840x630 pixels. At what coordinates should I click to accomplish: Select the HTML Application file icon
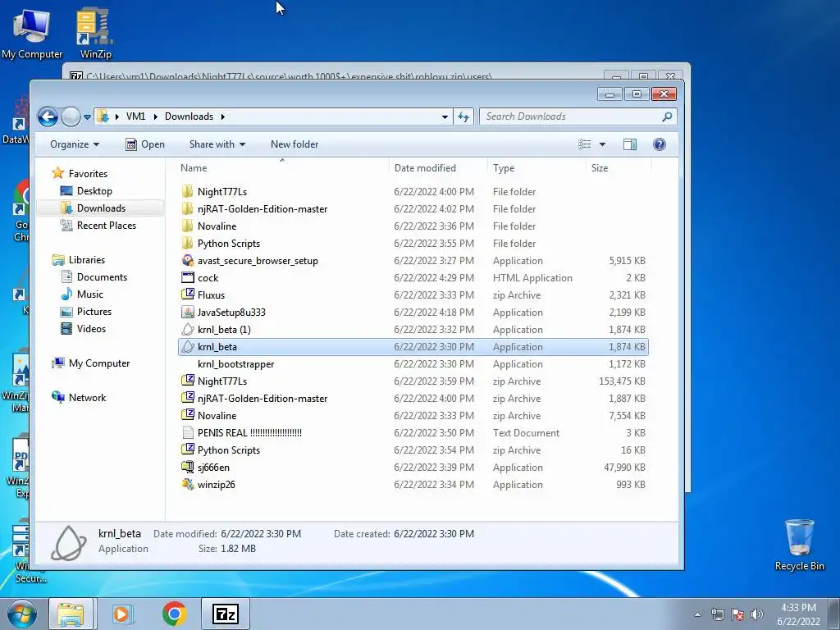tap(188, 277)
